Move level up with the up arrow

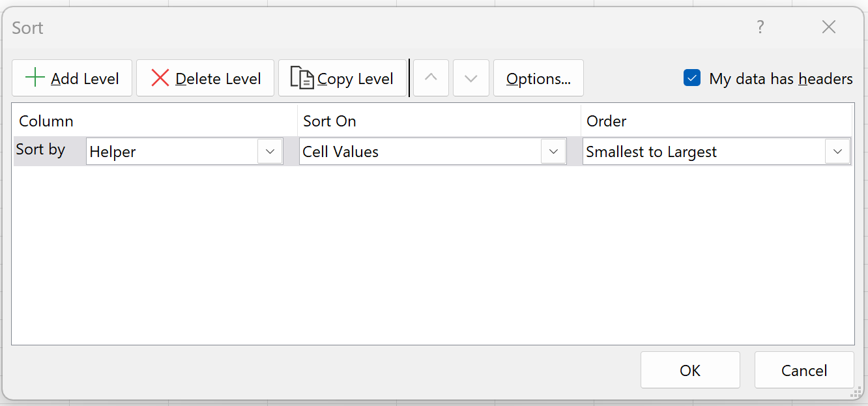[431, 78]
